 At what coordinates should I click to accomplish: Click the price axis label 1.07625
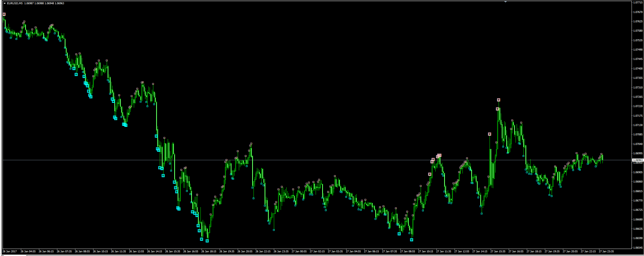(x=638, y=21)
